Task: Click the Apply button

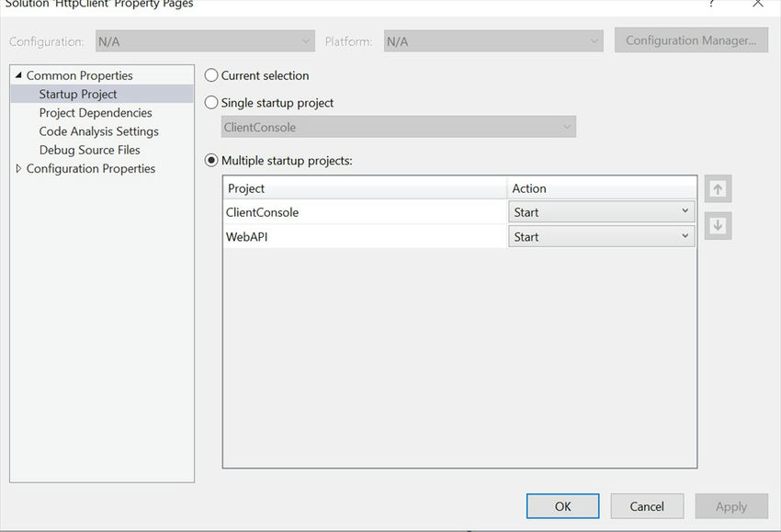Action: point(730,506)
